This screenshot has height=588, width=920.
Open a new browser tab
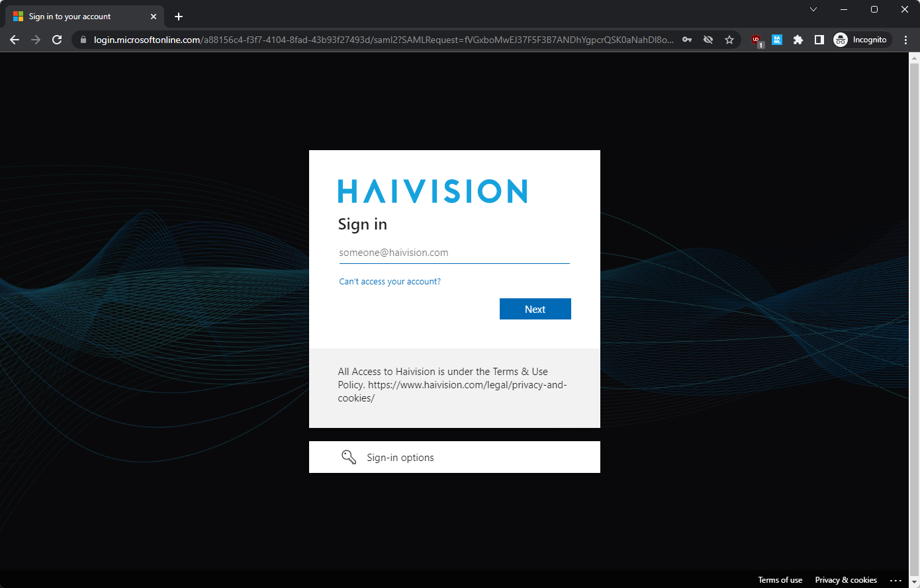click(x=179, y=17)
